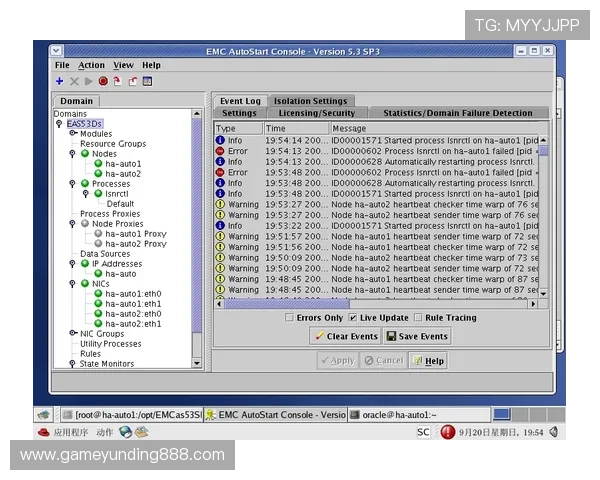Click Info icon on 19:54:14 event
Viewport: 600px width, 480px height.
coord(220,140)
